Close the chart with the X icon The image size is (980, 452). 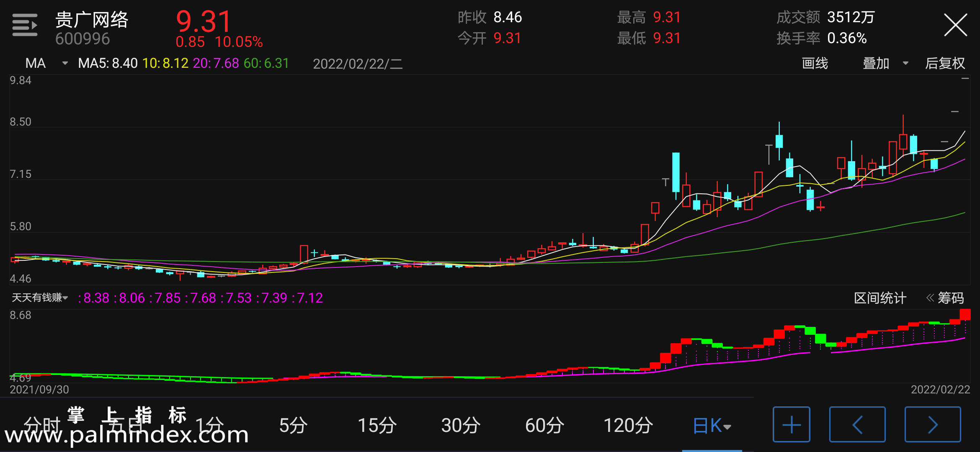point(955,25)
